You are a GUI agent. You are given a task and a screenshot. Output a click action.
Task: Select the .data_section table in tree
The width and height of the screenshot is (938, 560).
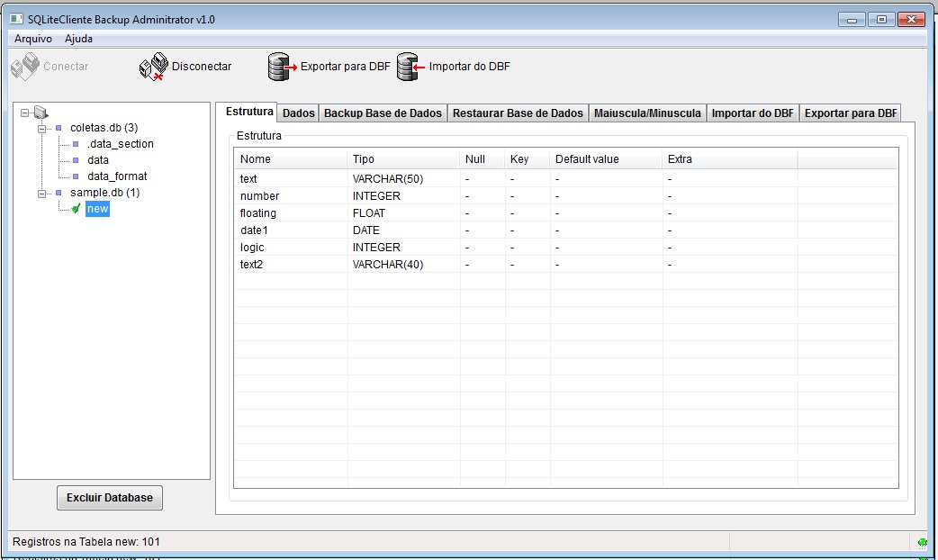coord(120,144)
